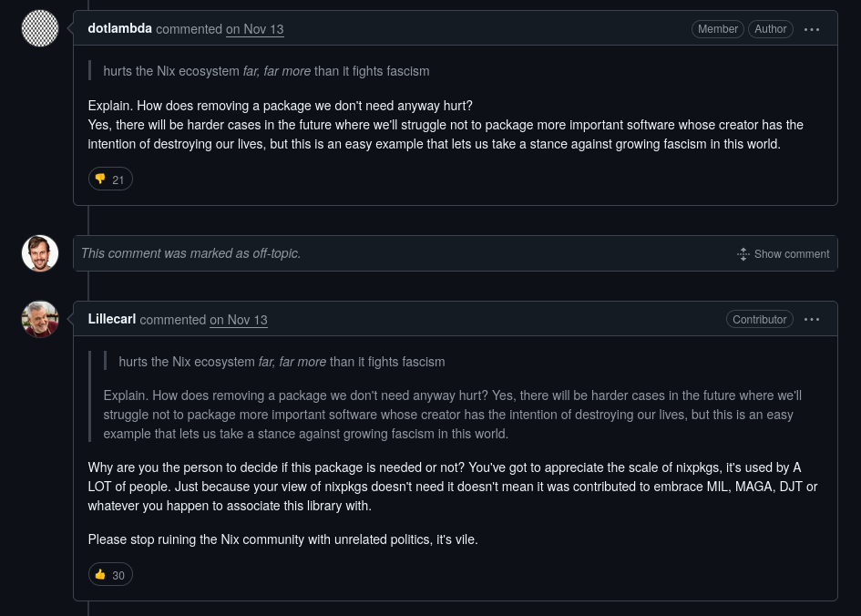Open three-dot options menu on dotlambda's comment
The image size is (861, 616).
pos(812,30)
